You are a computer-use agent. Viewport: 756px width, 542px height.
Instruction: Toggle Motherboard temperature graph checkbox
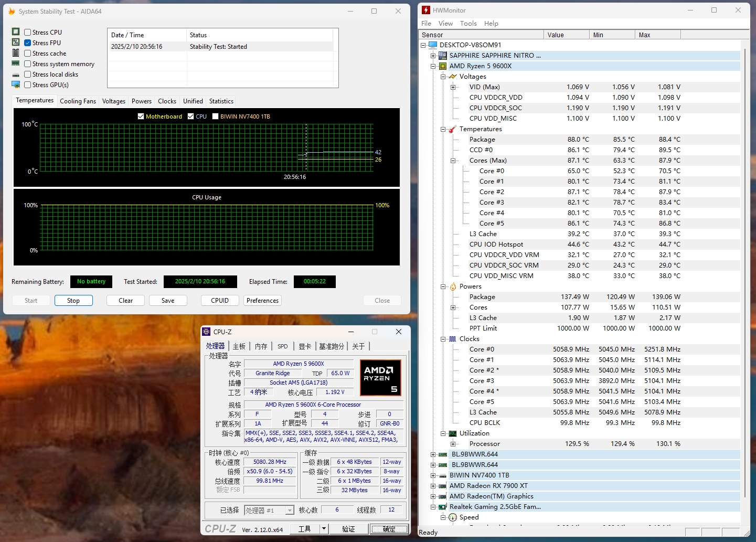tap(141, 116)
